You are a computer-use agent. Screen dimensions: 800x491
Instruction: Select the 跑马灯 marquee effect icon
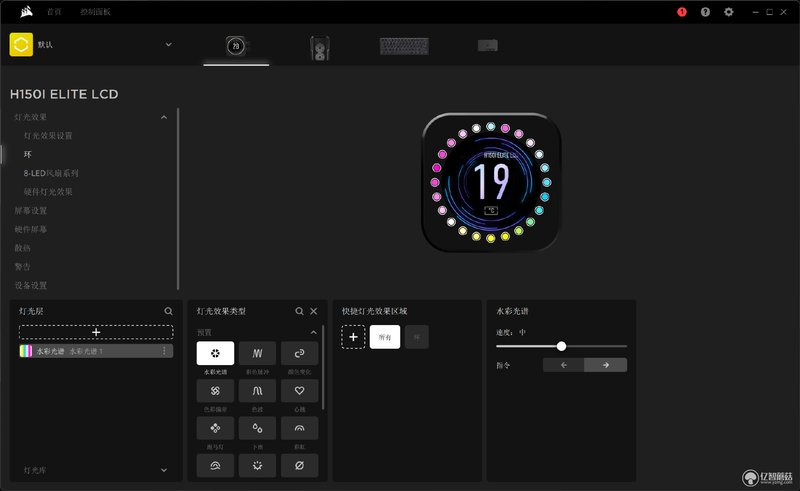[215, 428]
